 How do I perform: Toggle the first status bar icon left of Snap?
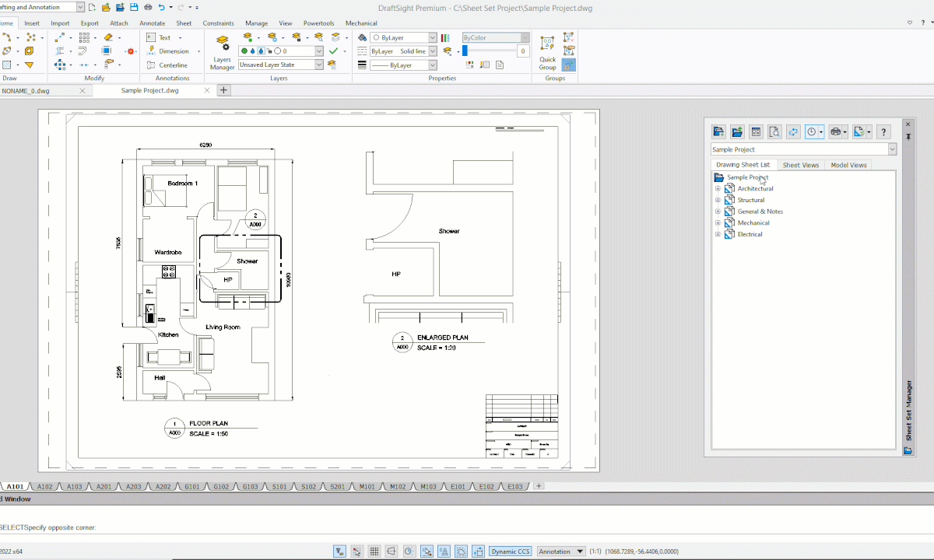[x=340, y=551]
